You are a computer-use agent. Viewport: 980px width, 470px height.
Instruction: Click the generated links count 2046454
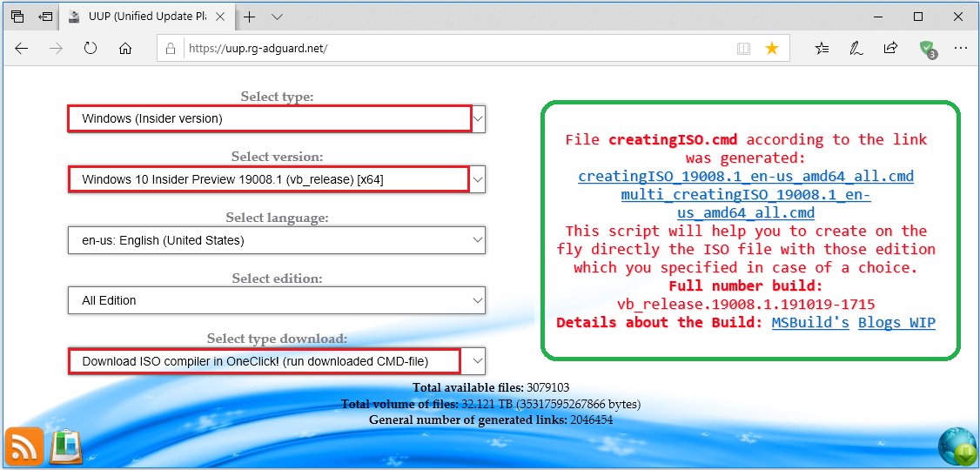pos(591,420)
